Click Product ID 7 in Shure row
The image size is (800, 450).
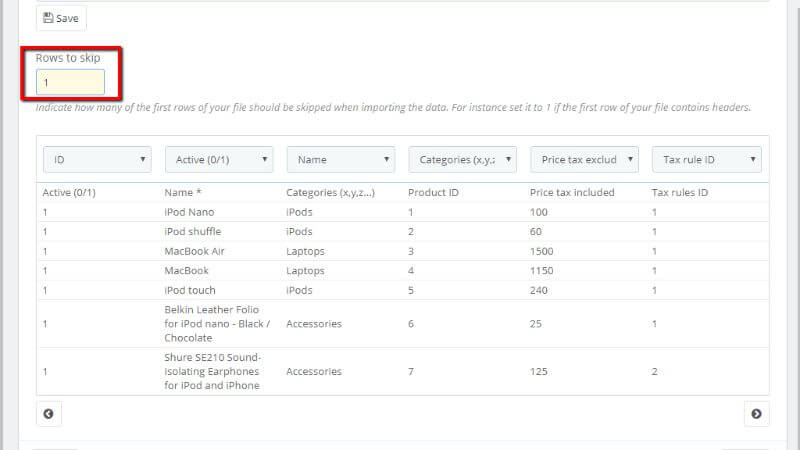click(x=411, y=371)
